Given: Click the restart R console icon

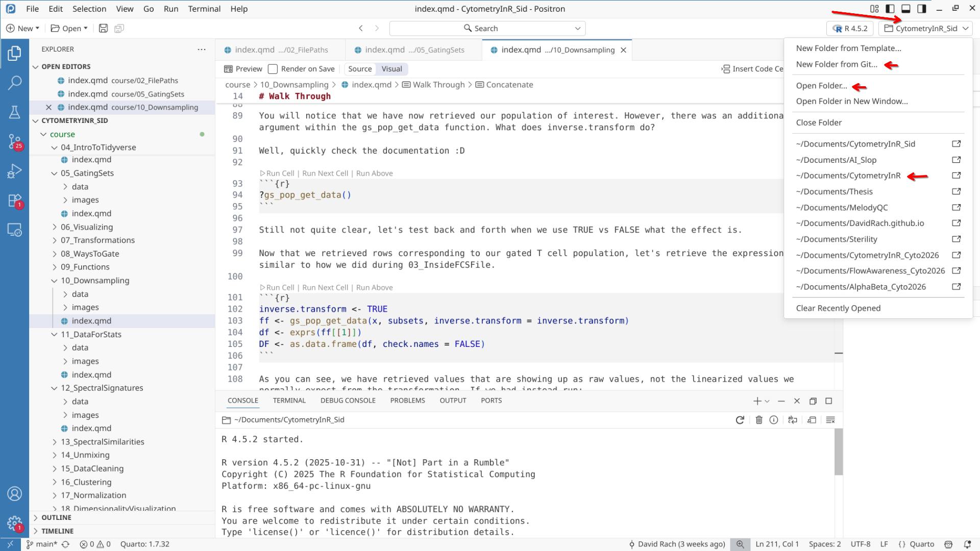Looking at the screenshot, I should click(x=740, y=420).
